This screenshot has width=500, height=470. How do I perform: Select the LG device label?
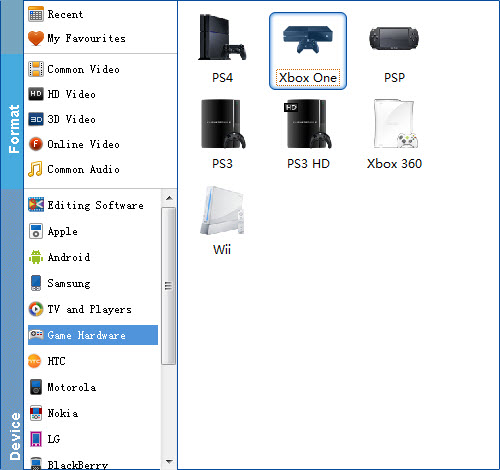tap(54, 439)
